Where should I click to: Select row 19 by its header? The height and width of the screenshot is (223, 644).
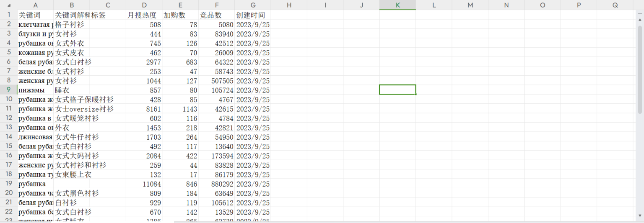pos(9,184)
